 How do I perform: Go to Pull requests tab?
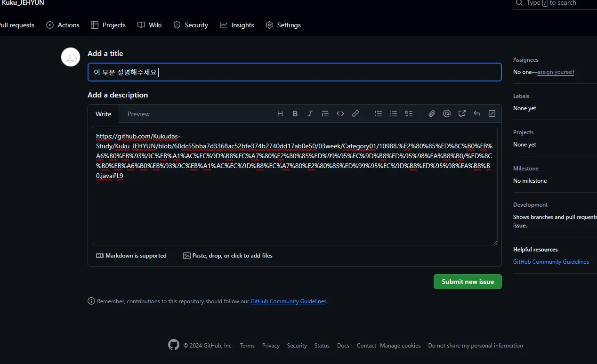(x=17, y=25)
